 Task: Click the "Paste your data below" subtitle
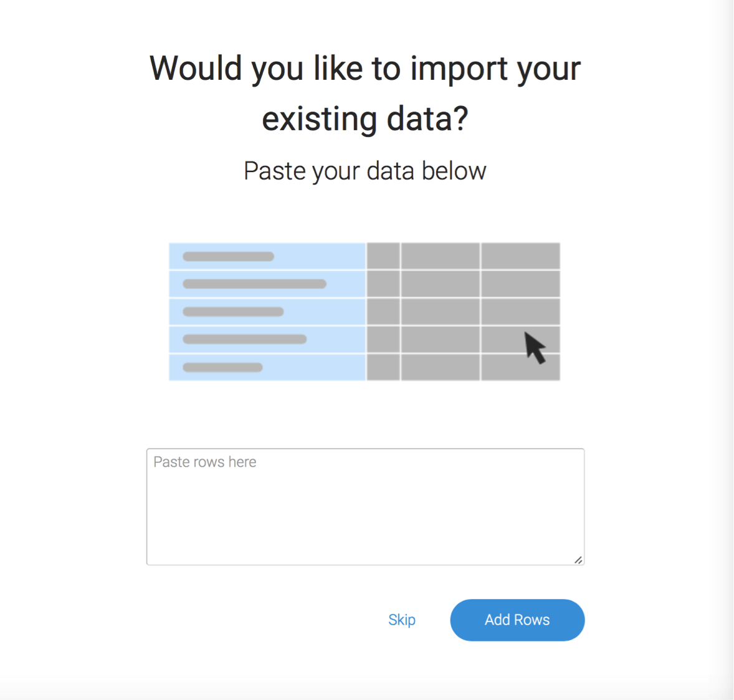(x=365, y=171)
